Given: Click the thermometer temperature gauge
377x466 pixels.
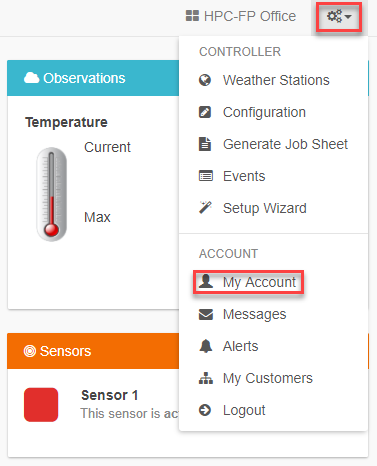Looking at the screenshot, I should pyautogui.click(x=51, y=194).
